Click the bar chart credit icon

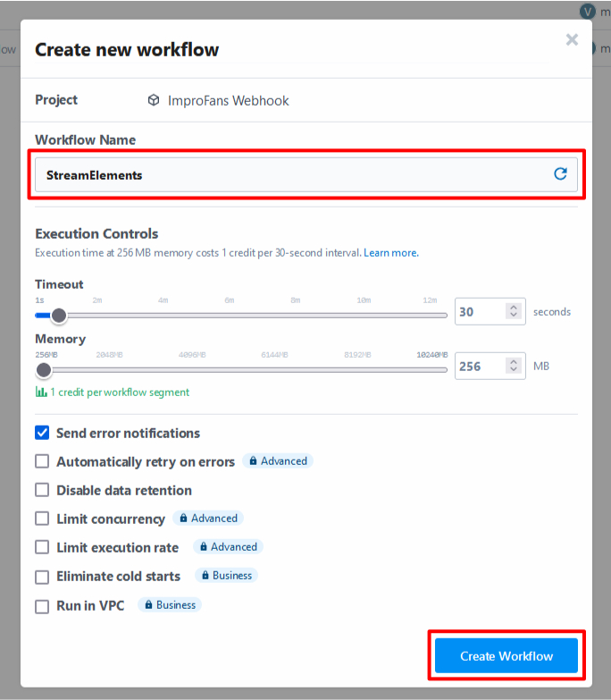[x=41, y=392]
